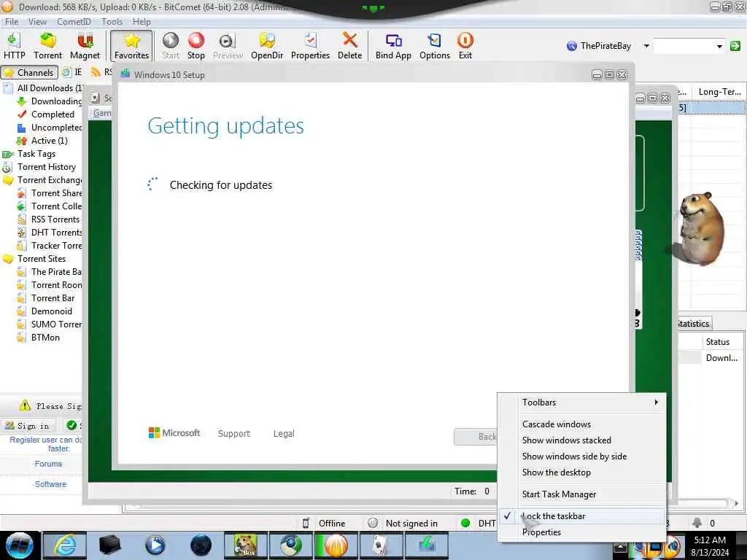Click the green DHT status indicator

[465, 523]
